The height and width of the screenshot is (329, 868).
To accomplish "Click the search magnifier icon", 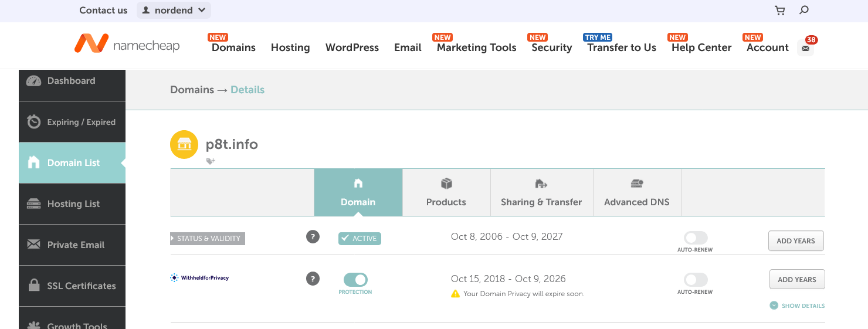I will 804,10.
